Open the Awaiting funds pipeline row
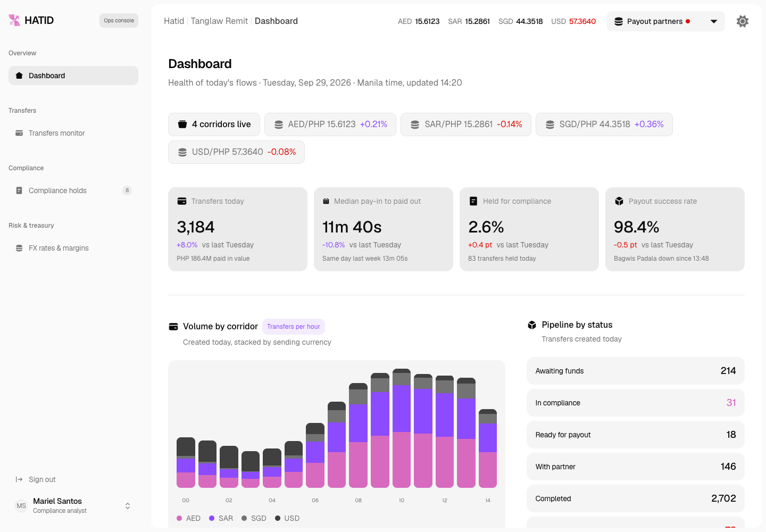This screenshot has width=766, height=532. 636,371
